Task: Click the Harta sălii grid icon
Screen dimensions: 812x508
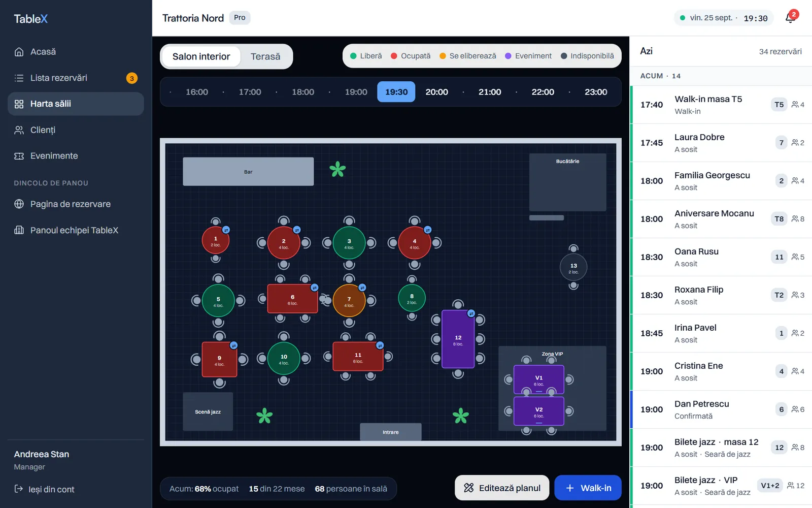Action: [x=19, y=104]
